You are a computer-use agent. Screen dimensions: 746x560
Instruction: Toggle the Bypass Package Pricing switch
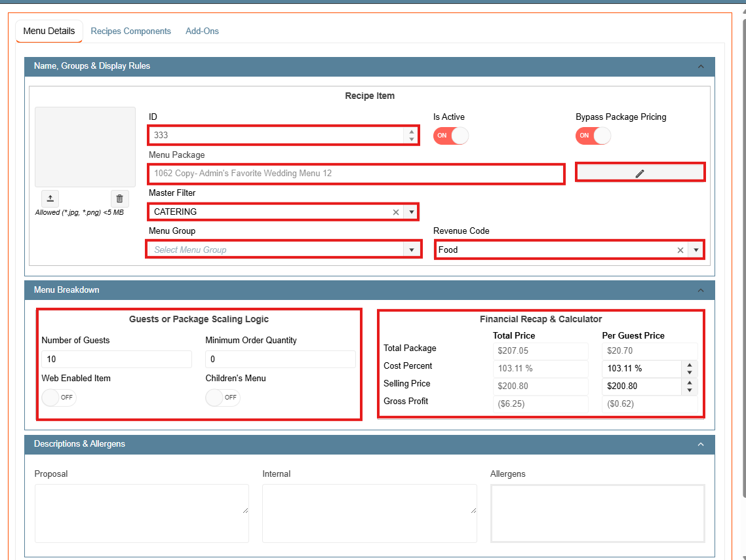point(593,136)
